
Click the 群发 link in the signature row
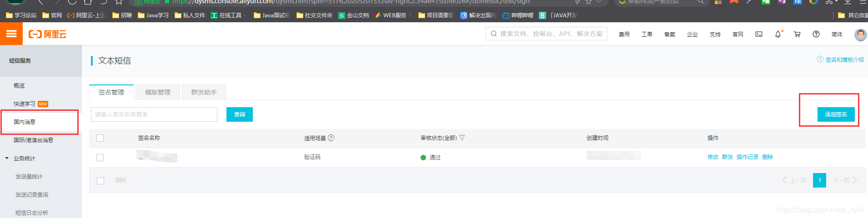728,157
